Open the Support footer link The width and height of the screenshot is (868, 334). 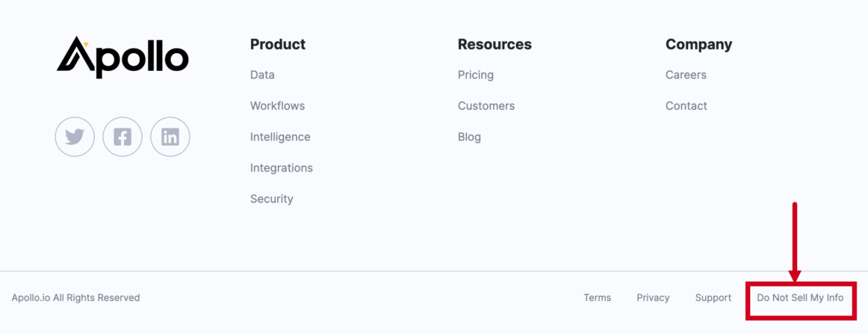point(713,297)
